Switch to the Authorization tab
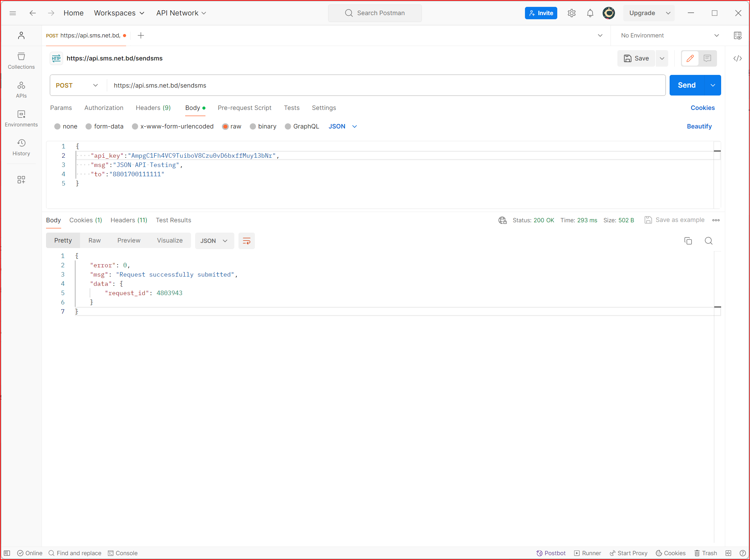This screenshot has height=560, width=750. coord(104,108)
